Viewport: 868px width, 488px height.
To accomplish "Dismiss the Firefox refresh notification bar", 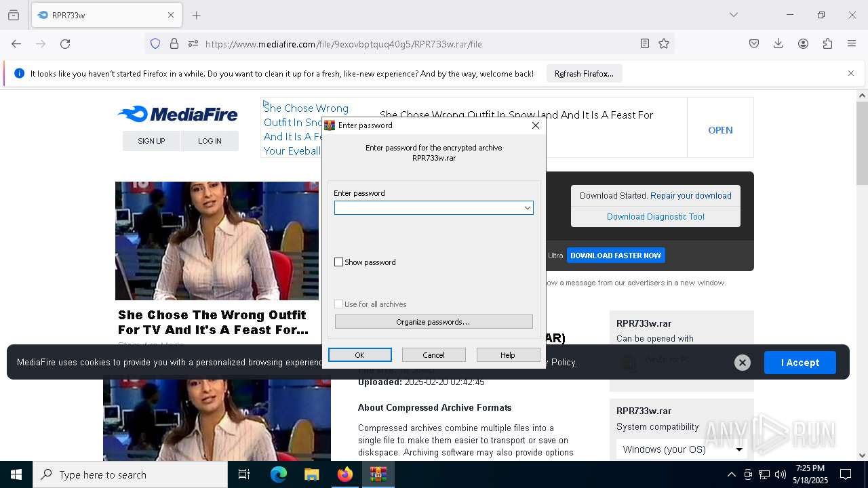I will pyautogui.click(x=851, y=73).
